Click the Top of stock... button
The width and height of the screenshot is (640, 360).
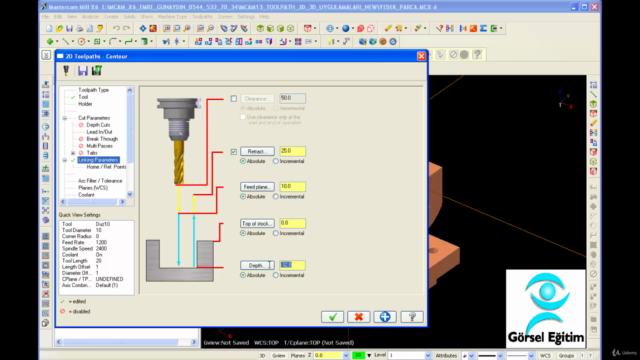257,224
